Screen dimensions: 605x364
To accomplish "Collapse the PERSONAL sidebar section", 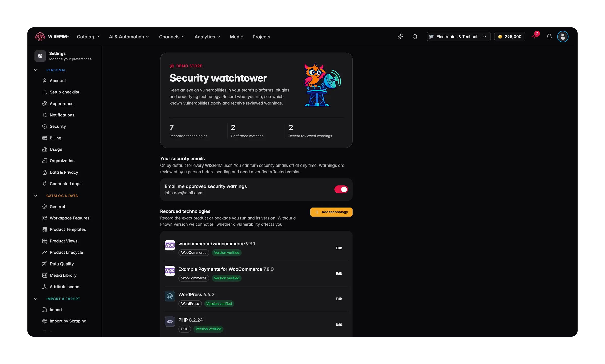I will click(36, 70).
